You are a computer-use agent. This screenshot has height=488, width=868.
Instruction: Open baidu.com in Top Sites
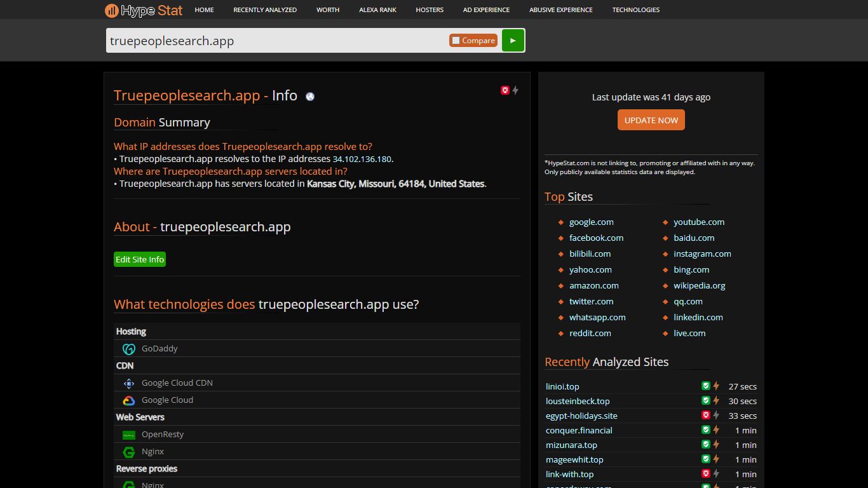tap(694, 238)
